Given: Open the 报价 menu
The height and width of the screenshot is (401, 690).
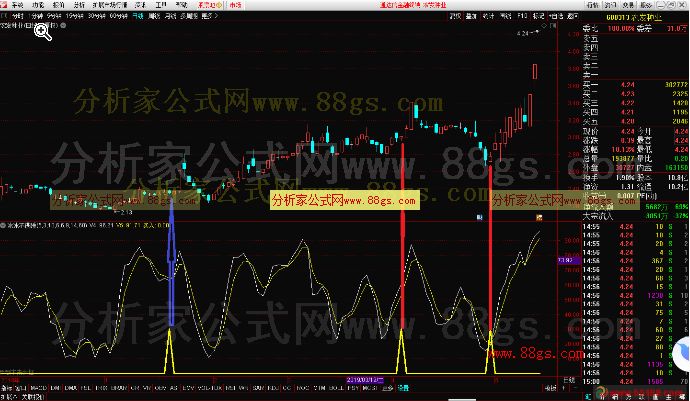Looking at the screenshot, I should pyautogui.click(x=59, y=5).
